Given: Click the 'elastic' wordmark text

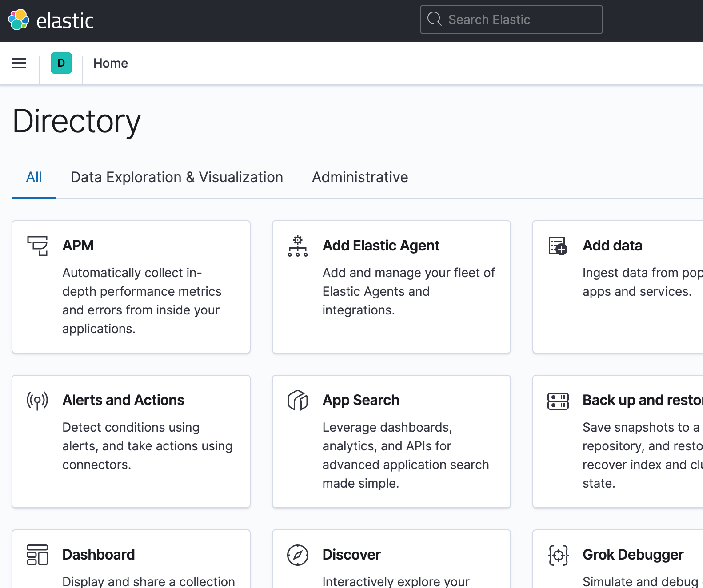Looking at the screenshot, I should [x=65, y=21].
